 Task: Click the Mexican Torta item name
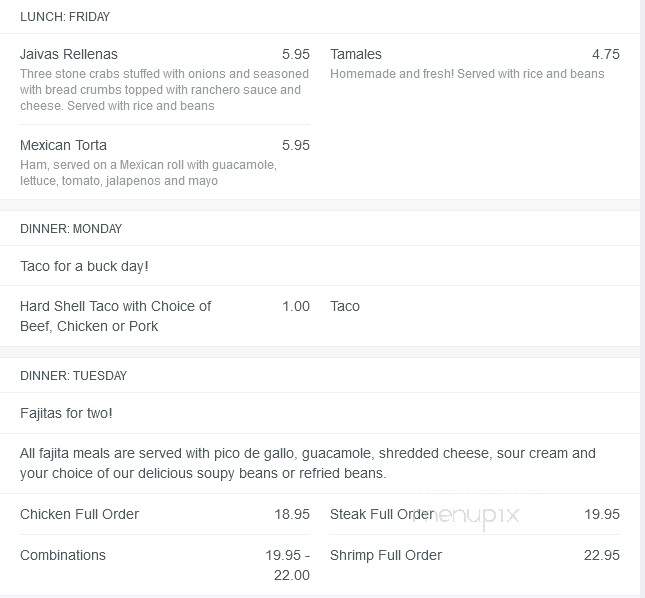[63, 145]
